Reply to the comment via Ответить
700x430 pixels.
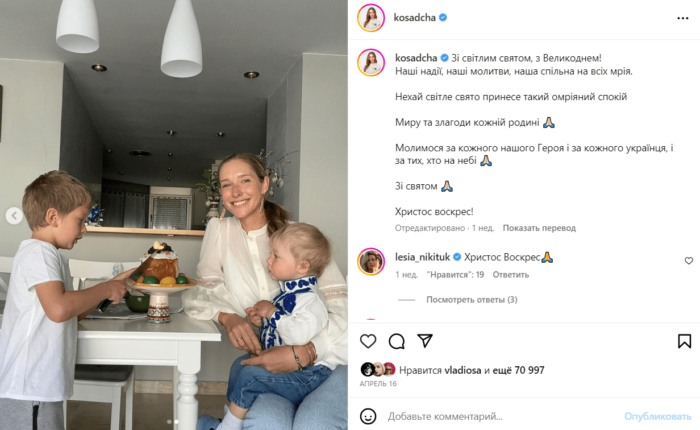tap(510, 275)
